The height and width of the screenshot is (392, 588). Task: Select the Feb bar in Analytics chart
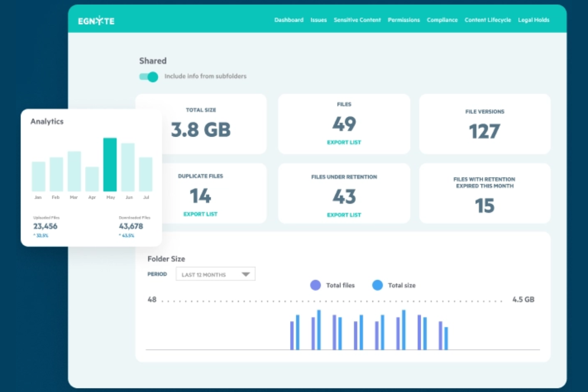tap(56, 174)
